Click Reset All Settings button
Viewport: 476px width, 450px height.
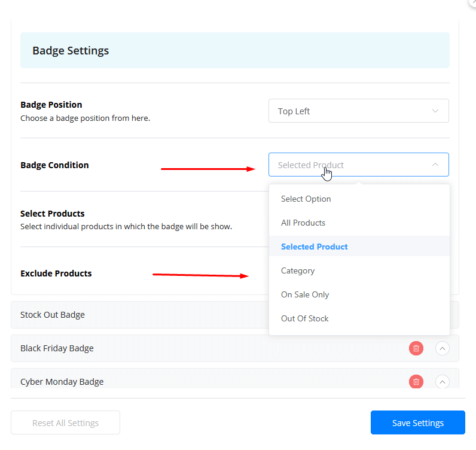(65, 422)
